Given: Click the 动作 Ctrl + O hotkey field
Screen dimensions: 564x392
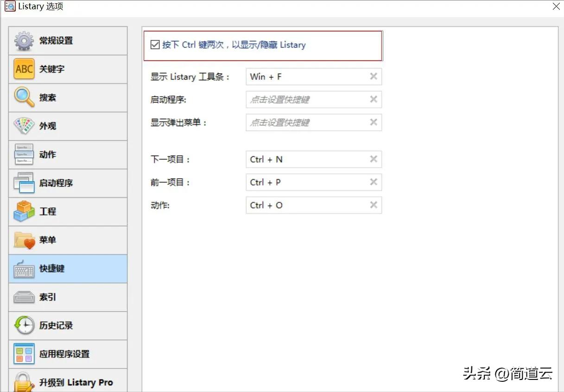Looking at the screenshot, I should tap(314, 205).
